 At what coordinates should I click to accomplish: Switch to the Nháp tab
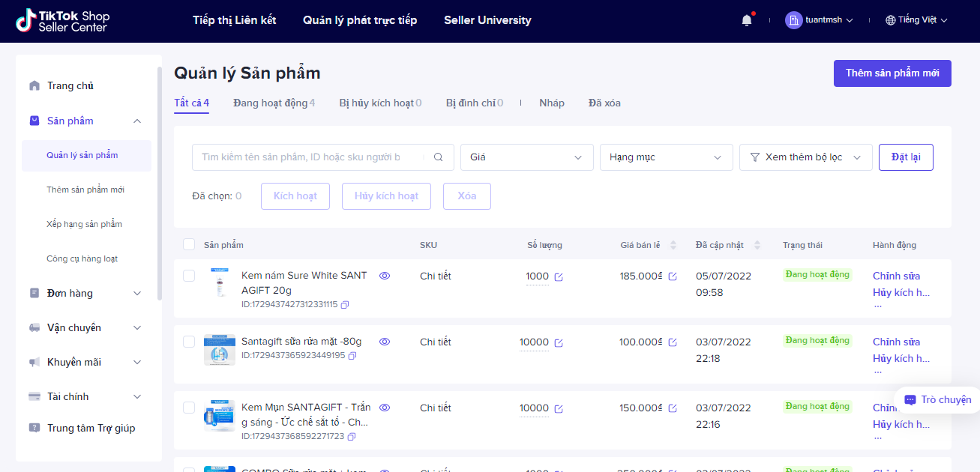[552, 103]
